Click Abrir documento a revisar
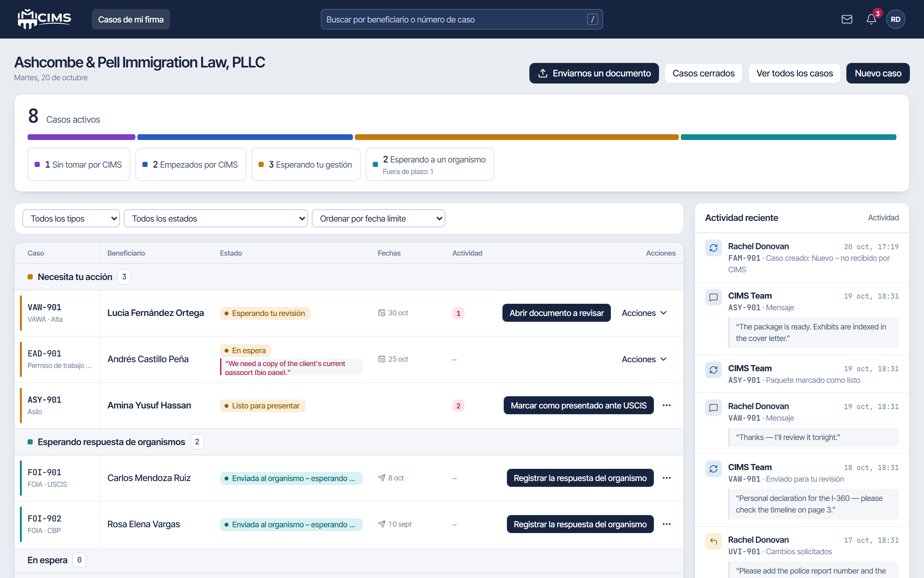Viewport: 924px width, 578px height. click(x=556, y=313)
